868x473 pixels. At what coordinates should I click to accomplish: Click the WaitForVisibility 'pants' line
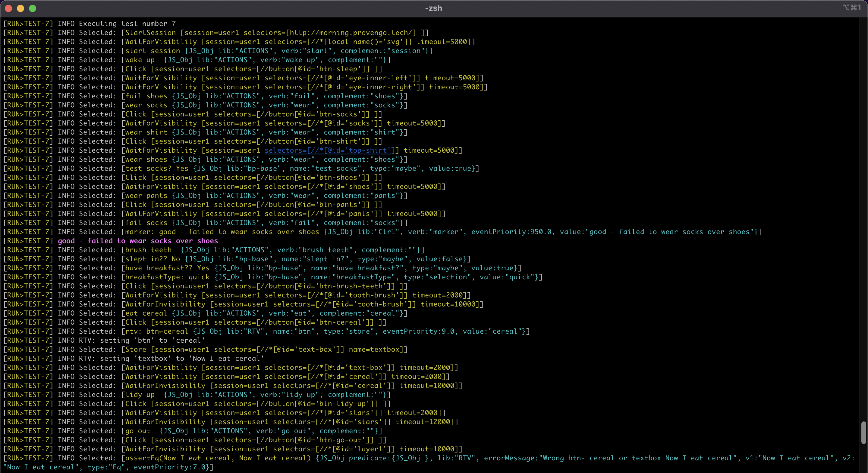225,214
